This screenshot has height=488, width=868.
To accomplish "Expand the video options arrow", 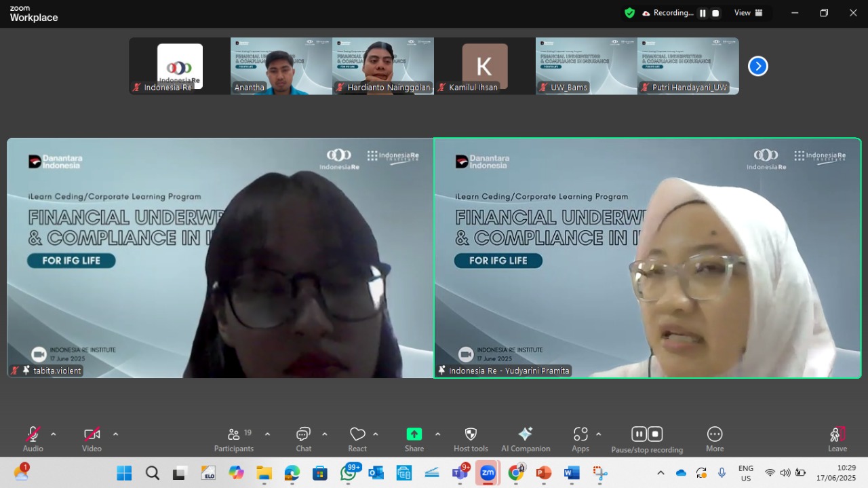I will coord(115,434).
